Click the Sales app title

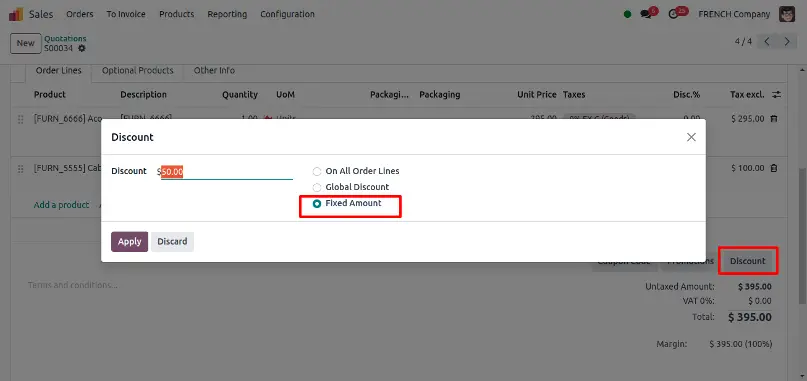[41, 14]
